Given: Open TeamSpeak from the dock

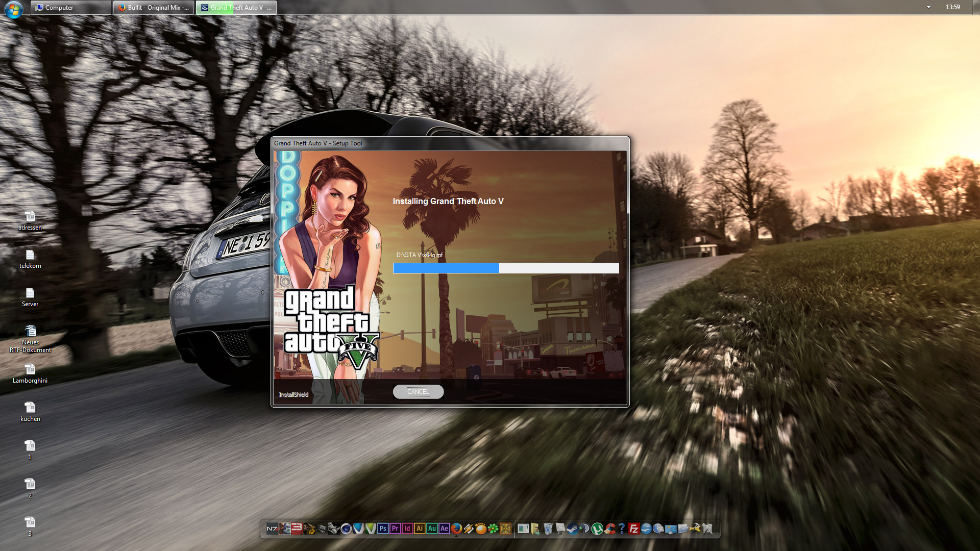Looking at the screenshot, I should click(585, 529).
